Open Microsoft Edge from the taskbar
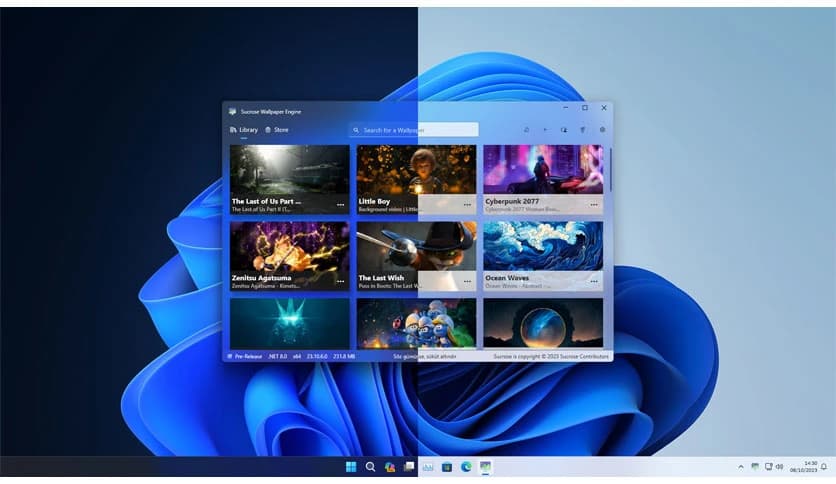The image size is (836, 484). pos(466,467)
